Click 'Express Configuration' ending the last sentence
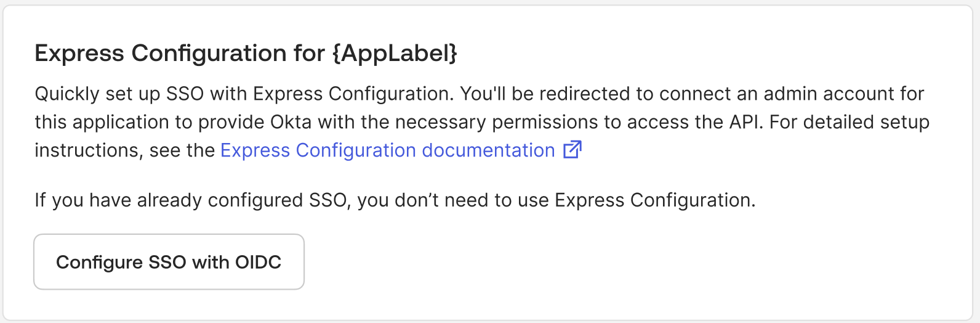 654,200
